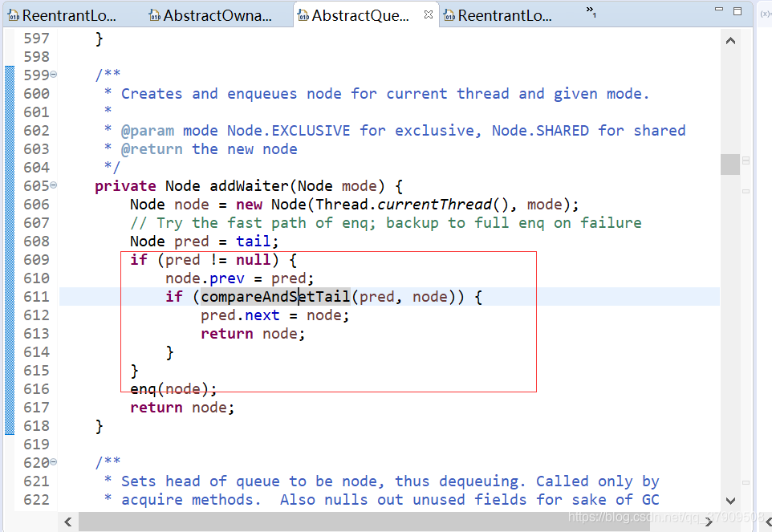Click the class file icon on AbstractQue... tab
The image size is (772, 532).
coord(303,16)
